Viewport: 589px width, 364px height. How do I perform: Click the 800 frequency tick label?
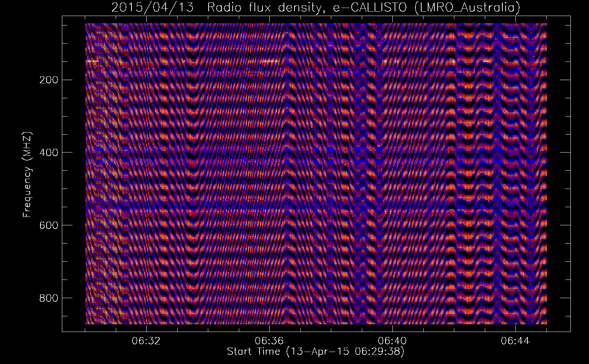tap(48, 298)
